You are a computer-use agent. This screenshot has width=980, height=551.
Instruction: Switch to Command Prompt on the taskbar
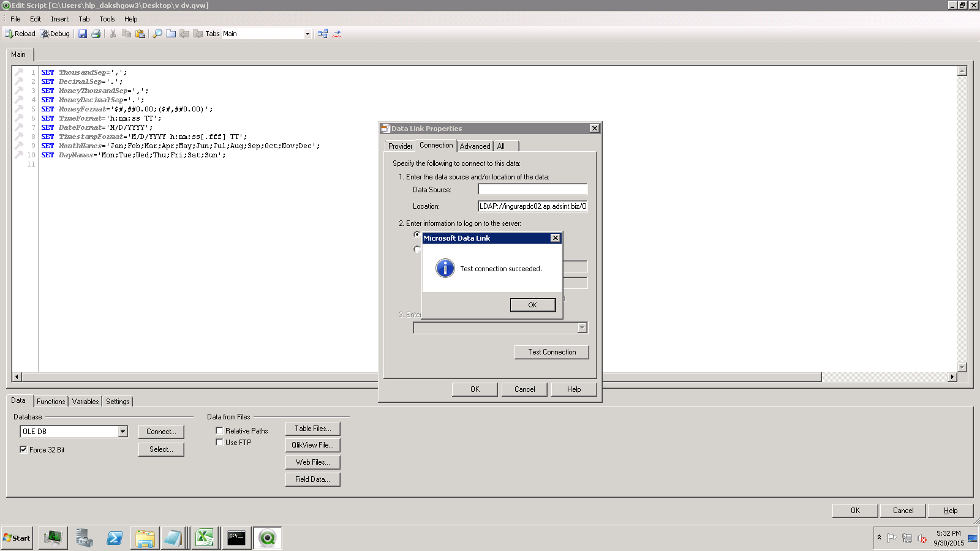coord(236,538)
